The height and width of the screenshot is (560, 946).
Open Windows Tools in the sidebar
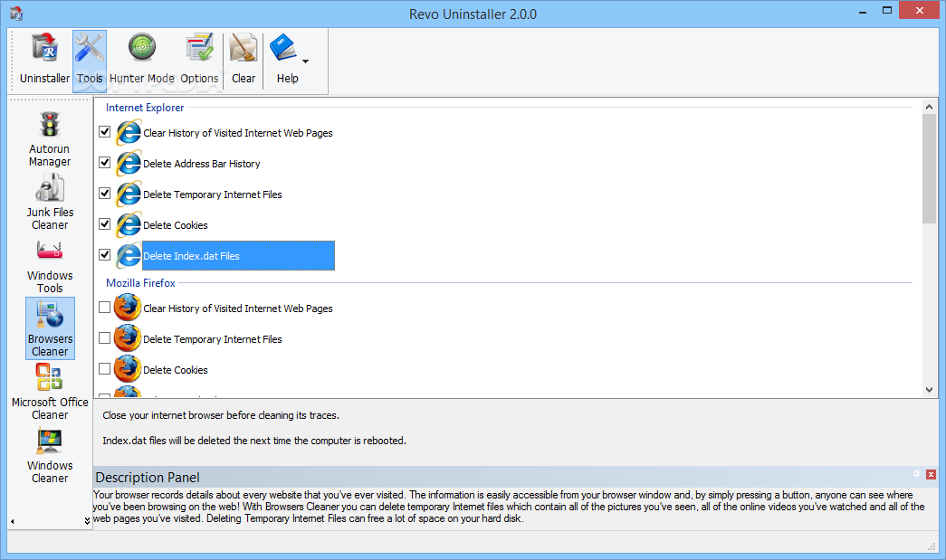[50, 266]
